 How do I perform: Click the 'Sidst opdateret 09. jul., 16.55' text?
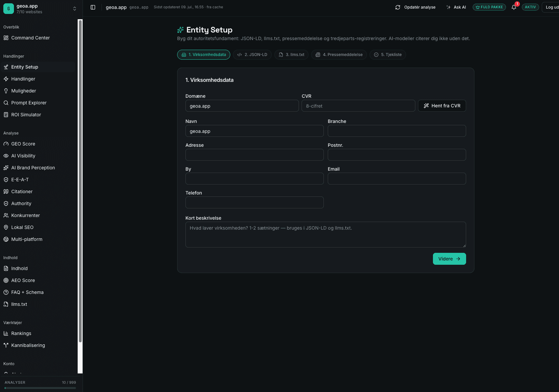[x=179, y=7]
